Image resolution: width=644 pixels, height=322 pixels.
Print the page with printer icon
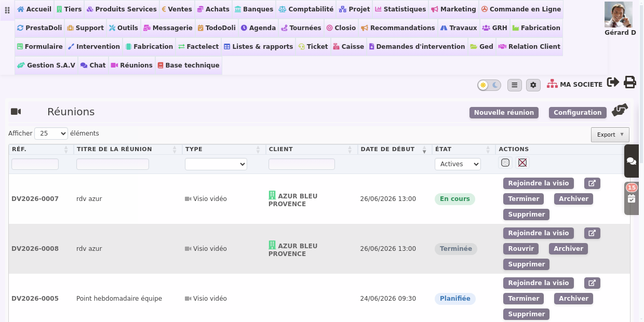630,82
